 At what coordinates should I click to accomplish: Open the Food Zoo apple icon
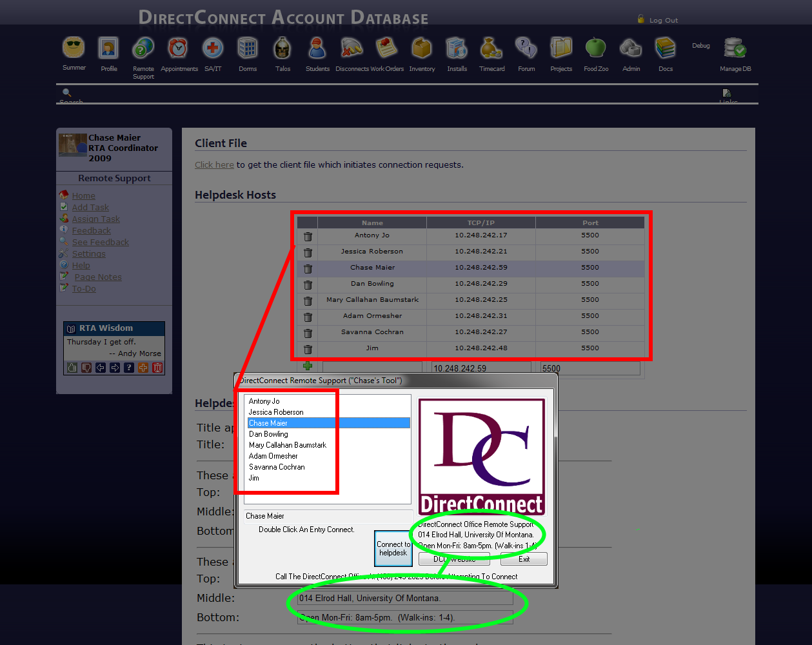596,48
